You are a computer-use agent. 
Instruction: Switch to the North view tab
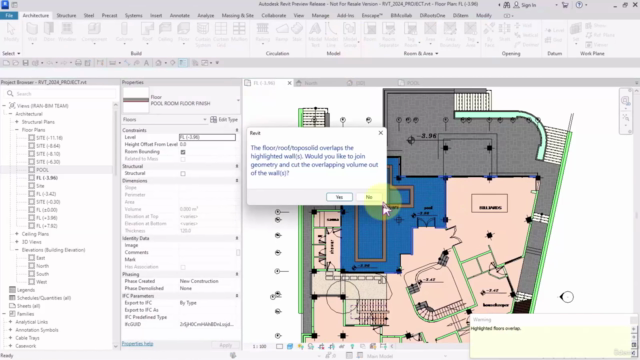(x=311, y=83)
